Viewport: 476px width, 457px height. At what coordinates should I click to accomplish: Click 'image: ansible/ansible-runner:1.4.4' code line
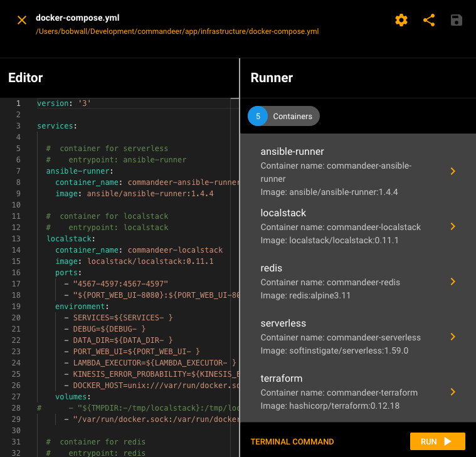[x=134, y=193]
